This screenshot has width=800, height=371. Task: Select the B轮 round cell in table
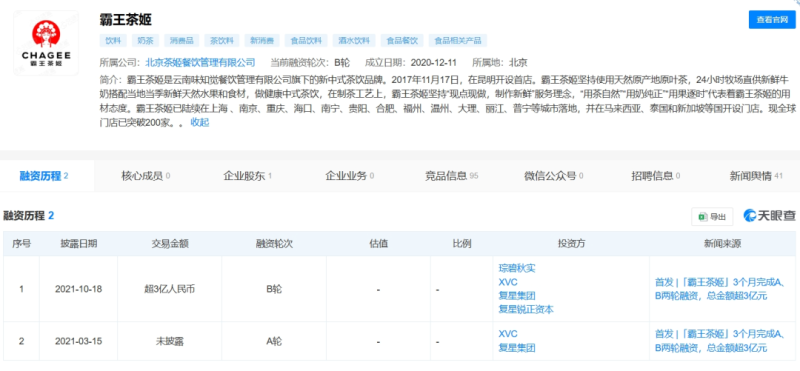pyautogui.click(x=274, y=289)
